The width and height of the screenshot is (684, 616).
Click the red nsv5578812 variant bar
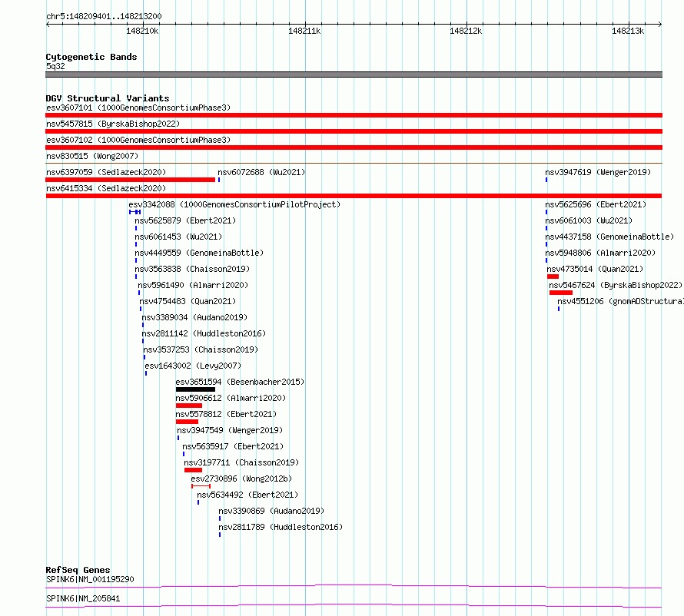coord(188,422)
